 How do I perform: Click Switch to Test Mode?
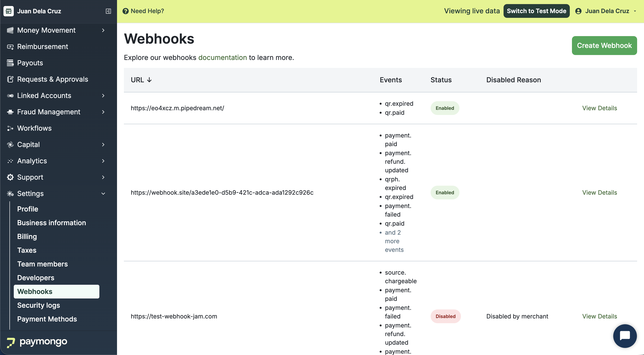pos(536,11)
